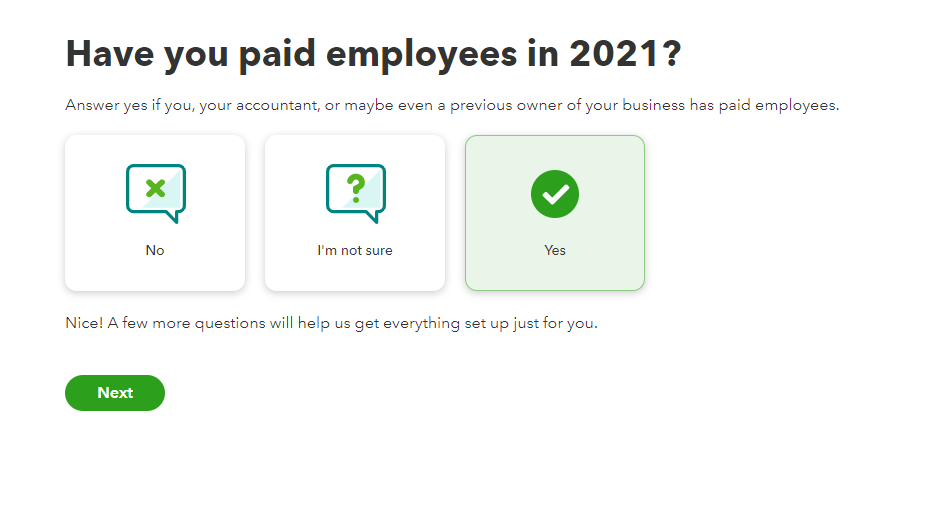Click the green X mark symbol

coord(155,188)
